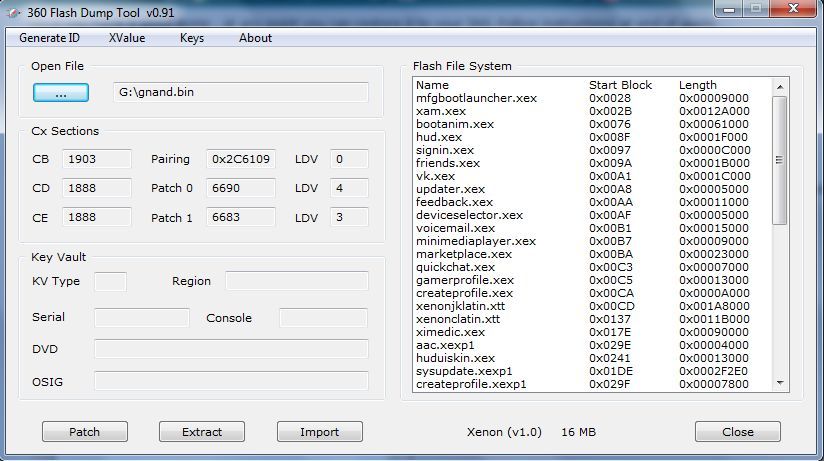
Task: Click the file list scroll down arrow
Action: tap(780, 383)
